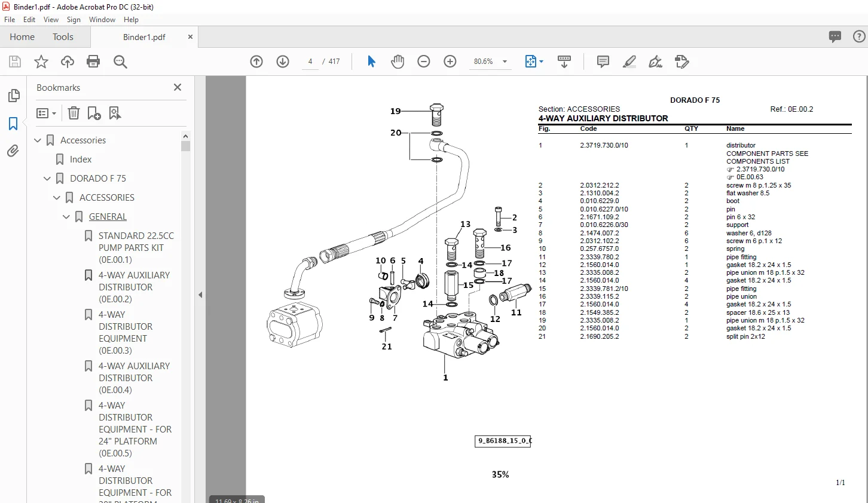The height and width of the screenshot is (503, 868).
Task: Open the Sign menu
Action: (74, 20)
